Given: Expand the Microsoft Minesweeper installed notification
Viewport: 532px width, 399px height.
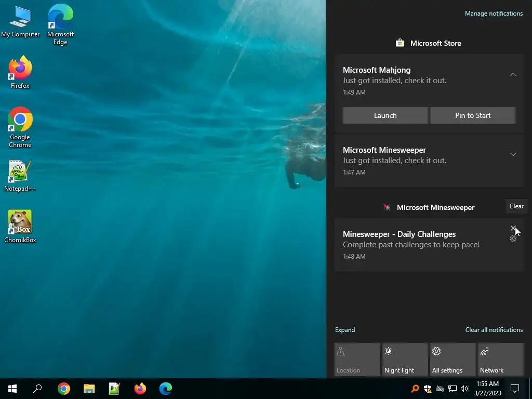Looking at the screenshot, I should 513,154.
